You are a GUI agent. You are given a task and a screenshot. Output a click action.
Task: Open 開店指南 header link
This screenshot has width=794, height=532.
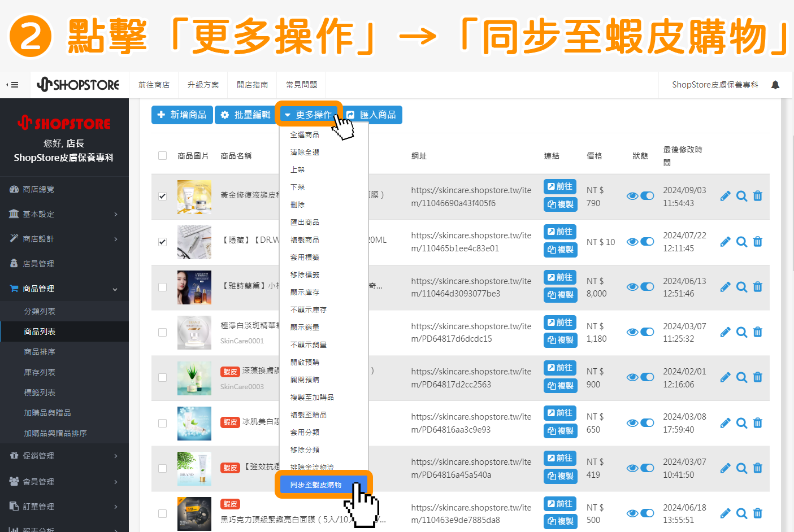[x=252, y=85]
